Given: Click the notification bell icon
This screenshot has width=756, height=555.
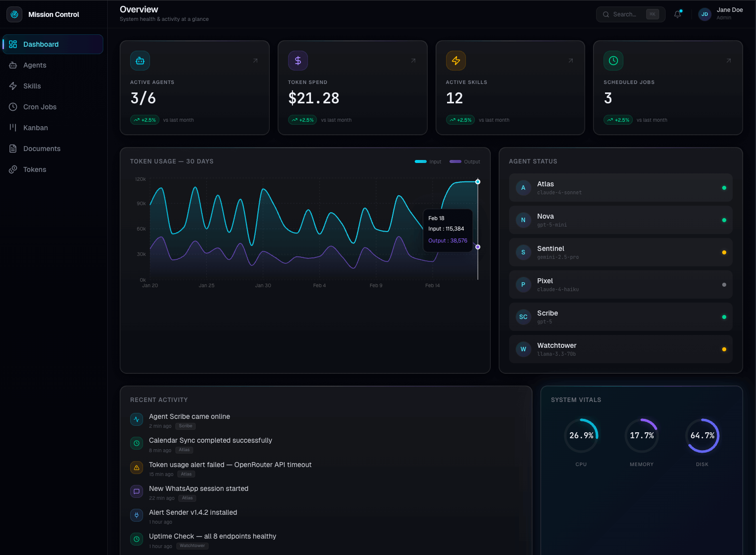Looking at the screenshot, I should pyautogui.click(x=678, y=14).
